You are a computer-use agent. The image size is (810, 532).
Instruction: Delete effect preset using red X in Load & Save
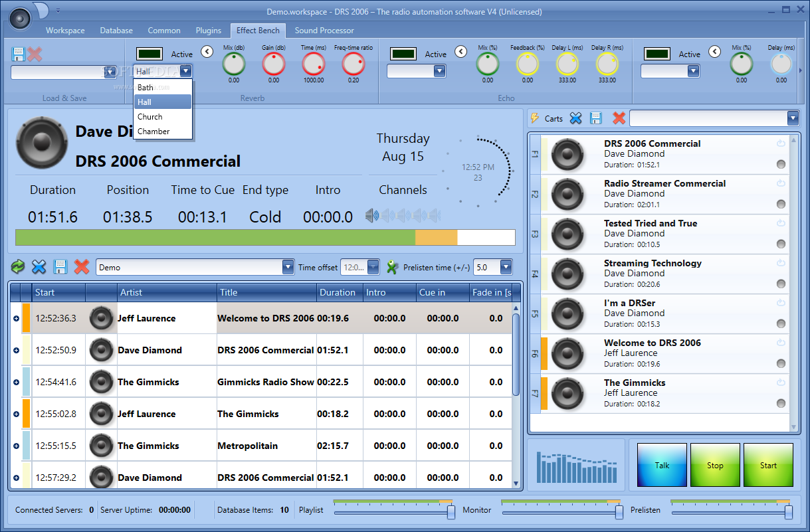(35, 54)
